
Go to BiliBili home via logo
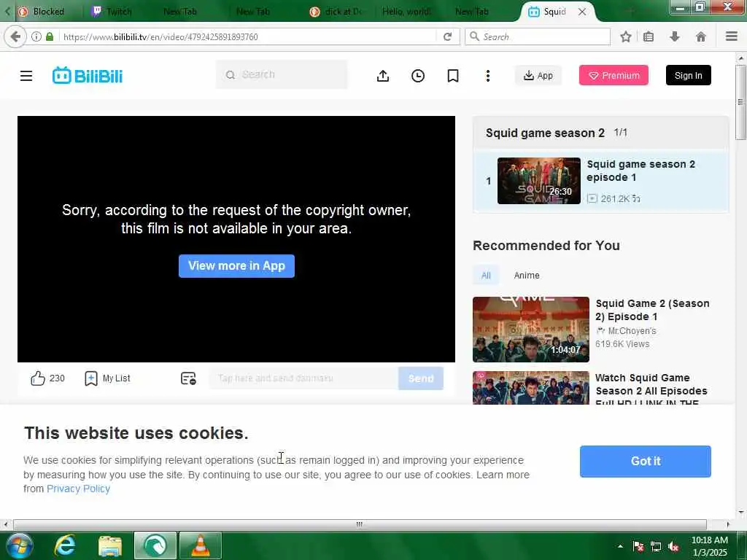click(x=88, y=76)
